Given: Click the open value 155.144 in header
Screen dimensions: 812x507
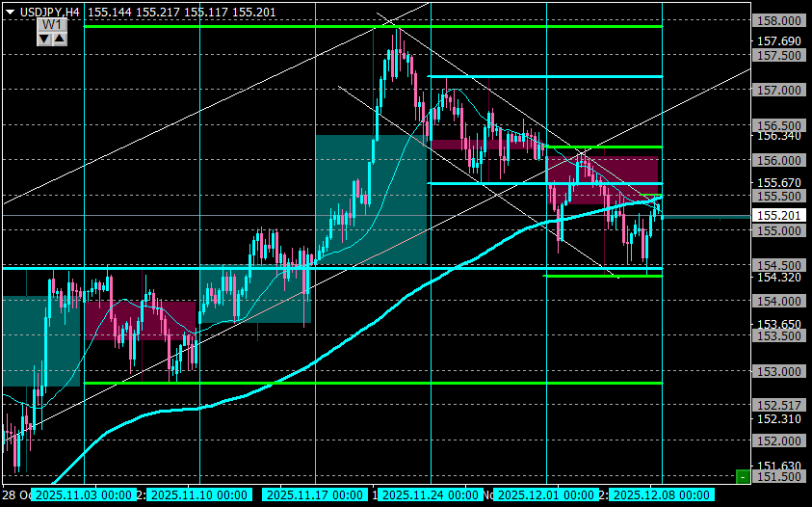Looking at the screenshot, I should point(109,12).
